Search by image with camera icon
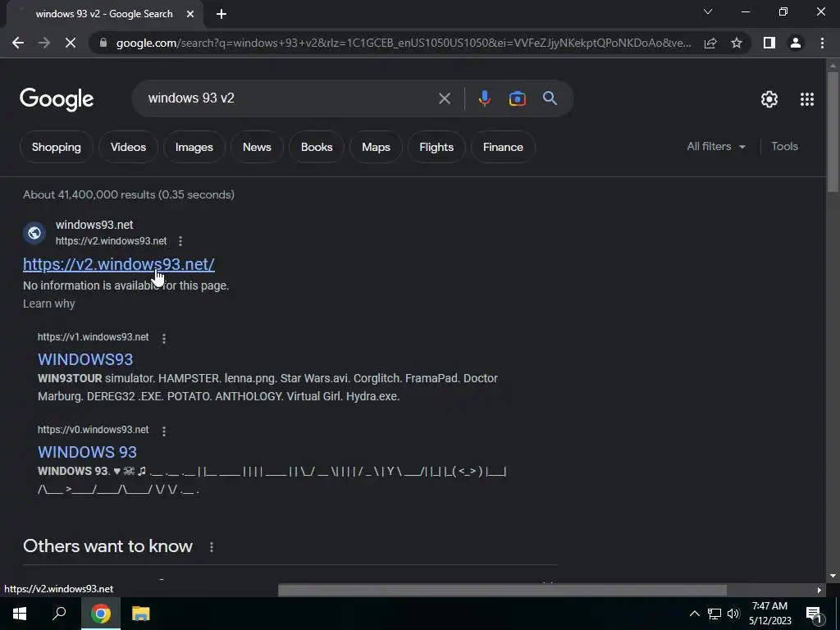Screen dimensions: 840x630 [x=517, y=98]
